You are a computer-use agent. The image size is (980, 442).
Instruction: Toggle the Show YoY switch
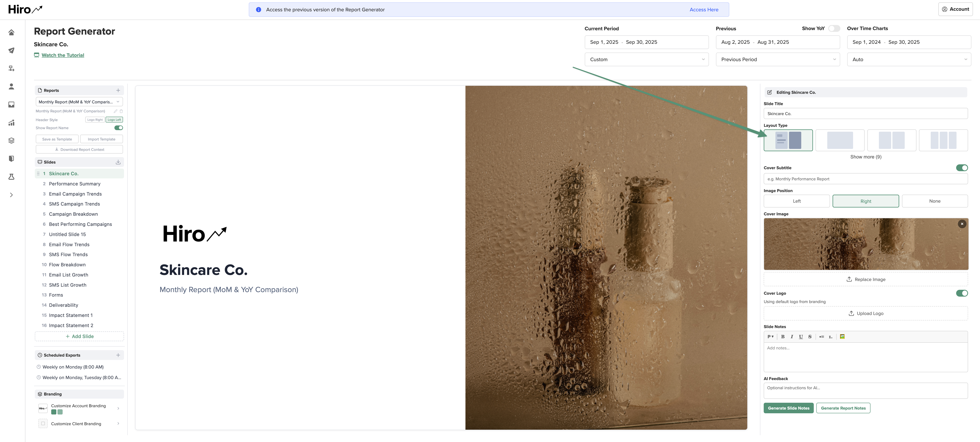pos(834,29)
